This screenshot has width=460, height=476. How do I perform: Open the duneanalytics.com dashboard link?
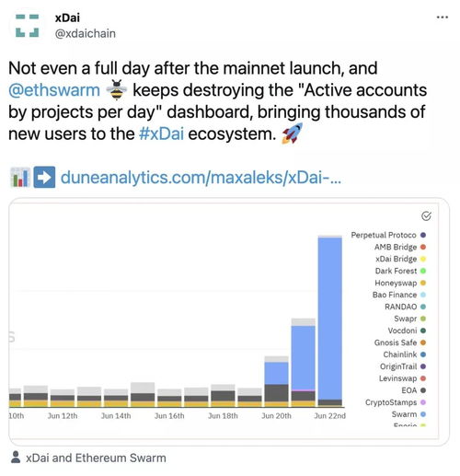click(x=201, y=178)
